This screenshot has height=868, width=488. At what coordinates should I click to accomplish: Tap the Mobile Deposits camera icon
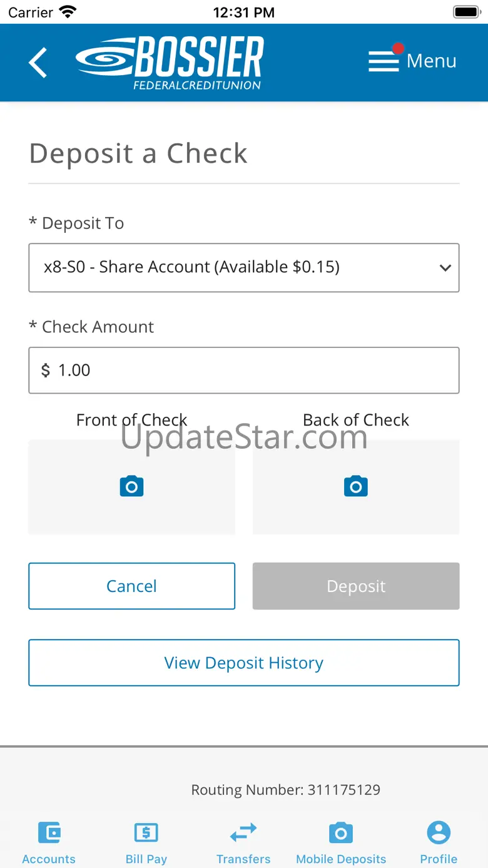[341, 833]
